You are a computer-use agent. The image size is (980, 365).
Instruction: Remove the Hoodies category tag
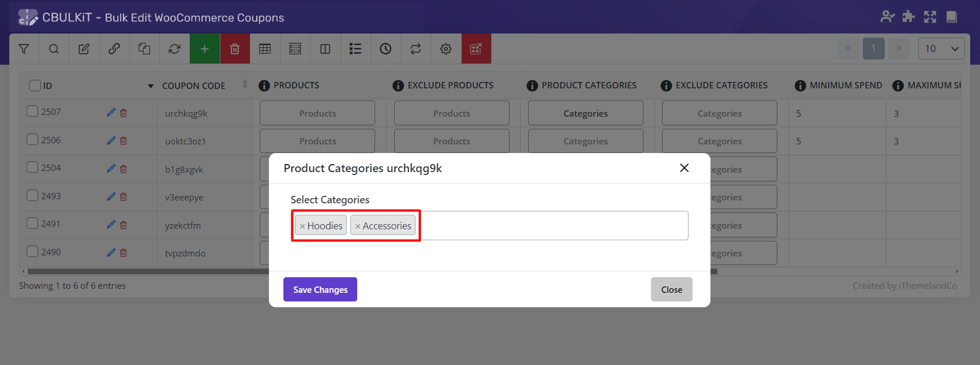pos(302,226)
